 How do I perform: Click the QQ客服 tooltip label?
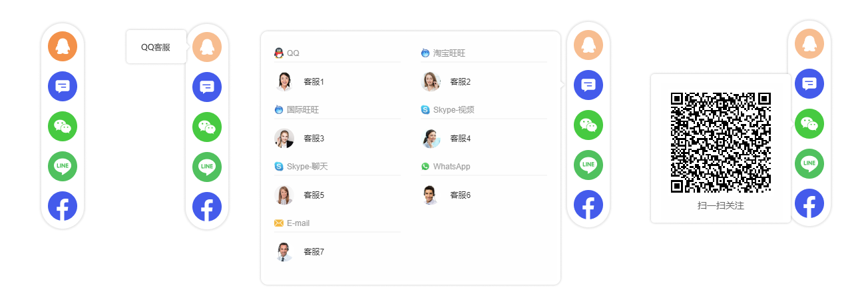point(156,47)
